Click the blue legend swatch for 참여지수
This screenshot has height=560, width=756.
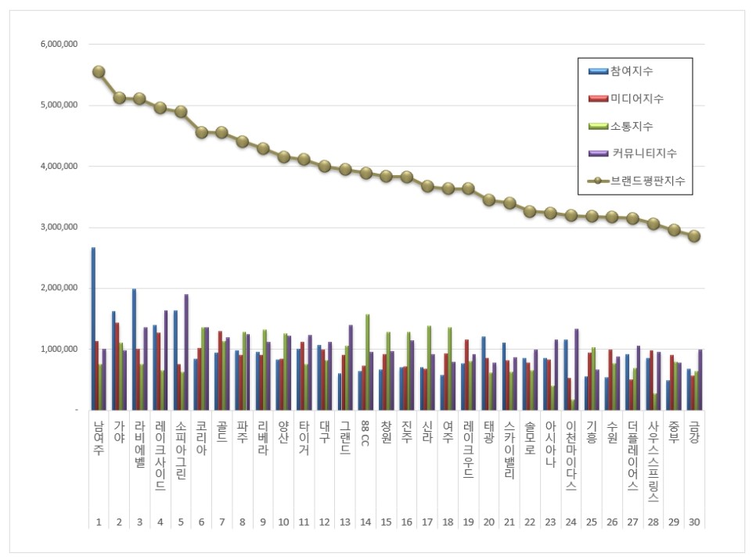[599, 71]
